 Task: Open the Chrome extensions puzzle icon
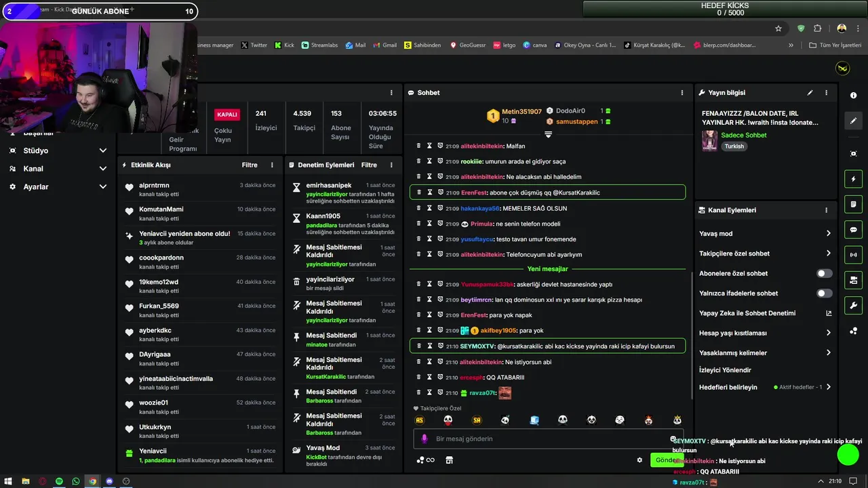(817, 28)
